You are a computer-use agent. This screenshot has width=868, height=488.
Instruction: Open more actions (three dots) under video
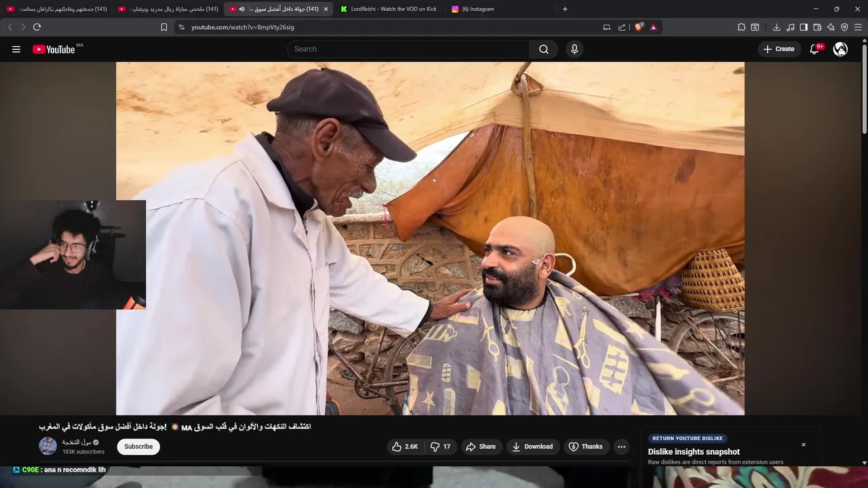pos(621,447)
